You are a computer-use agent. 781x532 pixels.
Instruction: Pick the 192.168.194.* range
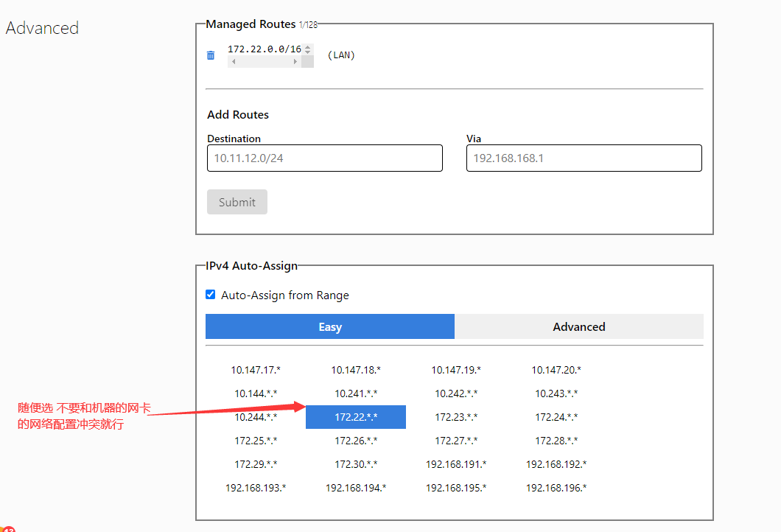tap(356, 488)
